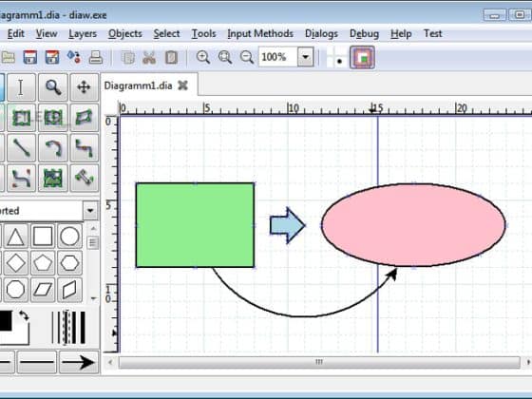This screenshot has height=399, width=532.
Task: Open the Tools menu
Action: [204, 33]
